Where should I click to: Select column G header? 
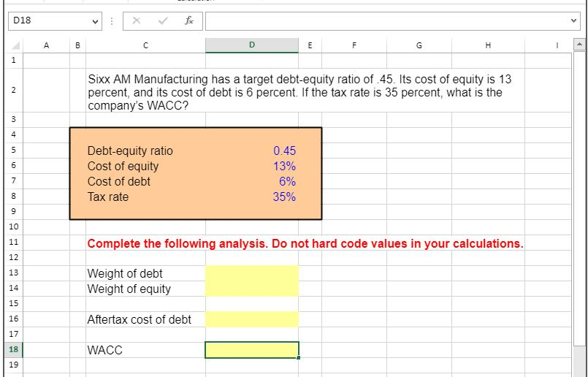click(x=419, y=45)
